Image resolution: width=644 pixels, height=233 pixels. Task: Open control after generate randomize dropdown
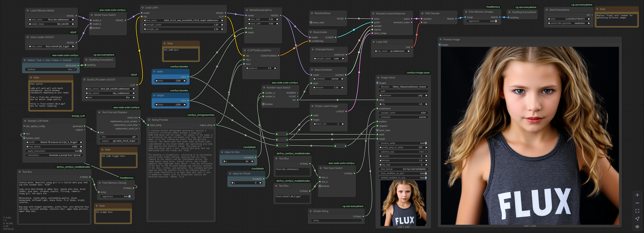(569, 23)
